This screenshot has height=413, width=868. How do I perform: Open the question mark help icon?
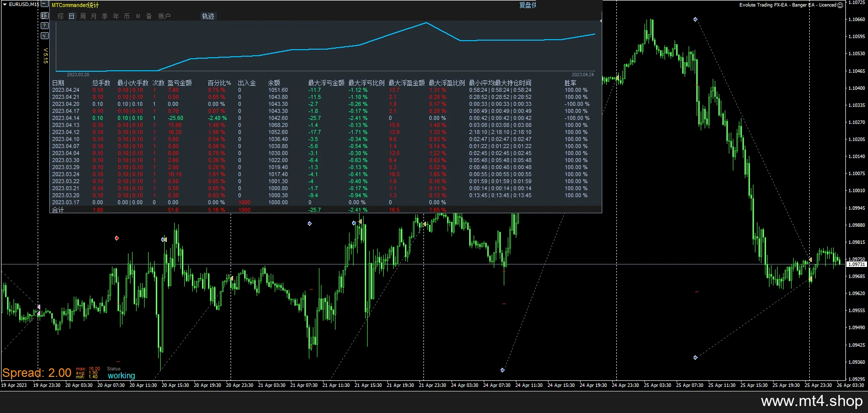point(45,26)
